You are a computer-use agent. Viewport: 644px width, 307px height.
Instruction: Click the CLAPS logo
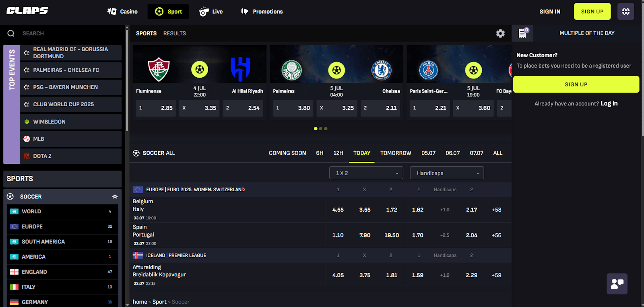pos(27,11)
